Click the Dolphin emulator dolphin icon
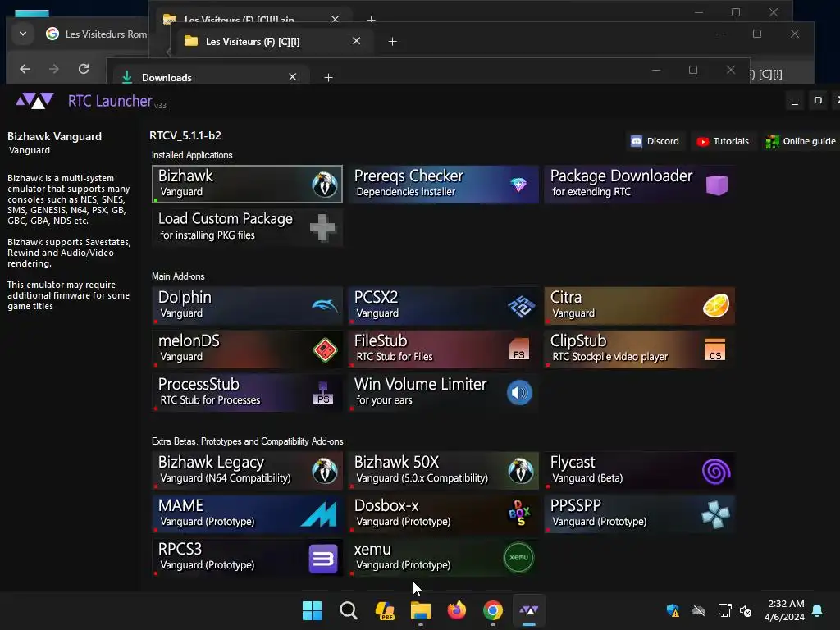The image size is (840, 630). [325, 306]
